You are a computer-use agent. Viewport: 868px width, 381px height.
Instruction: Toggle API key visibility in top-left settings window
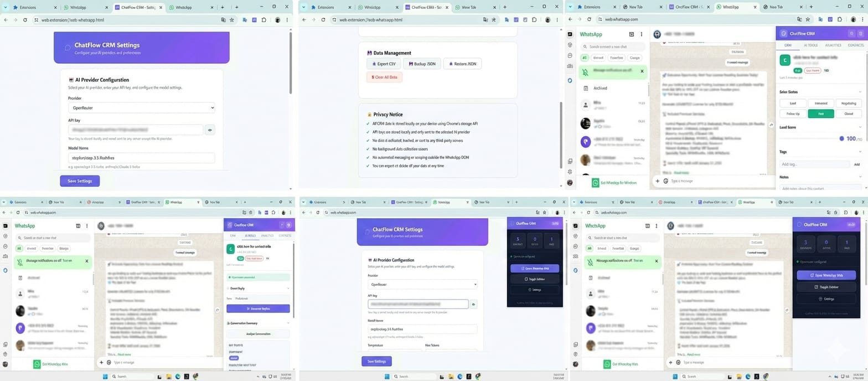[210, 130]
